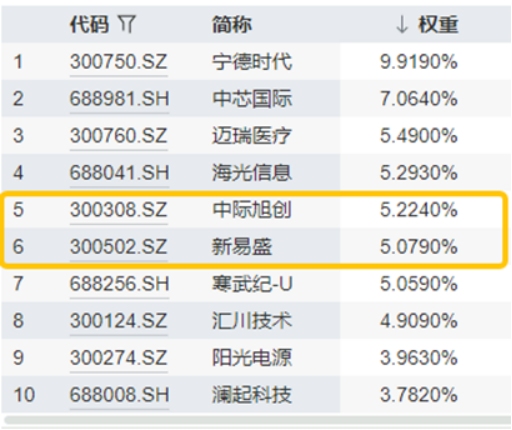The width and height of the screenshot is (512, 430).
Task: Select the name 宁德时代
Action: click(252, 62)
